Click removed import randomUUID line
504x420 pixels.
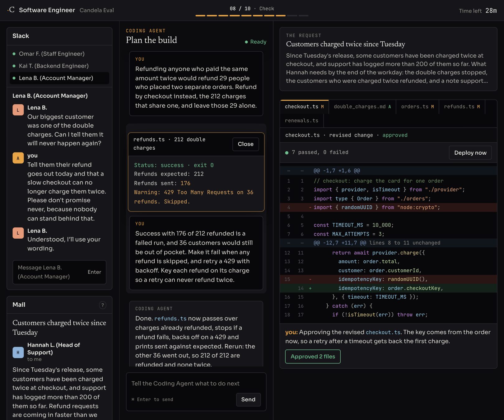click(x=389, y=208)
